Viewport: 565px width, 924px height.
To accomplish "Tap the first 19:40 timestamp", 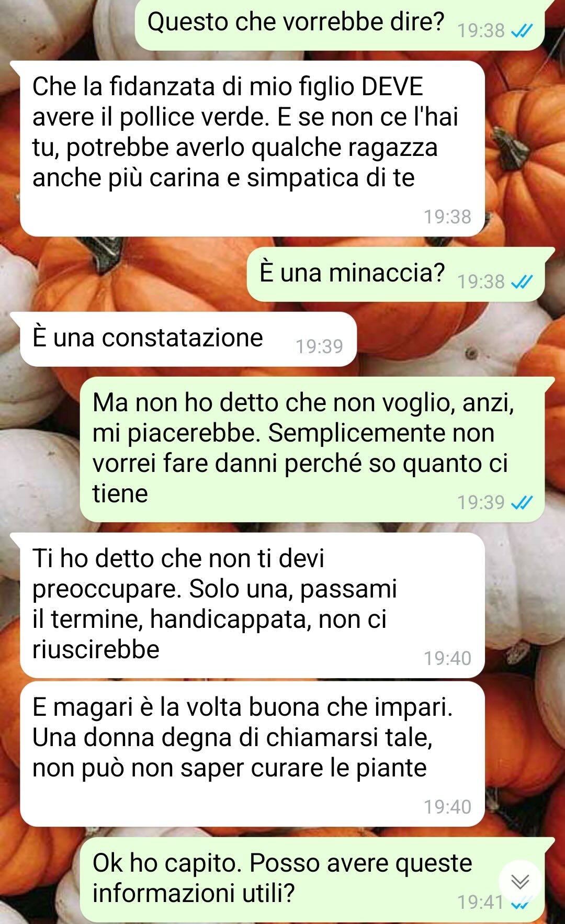I will [x=448, y=658].
